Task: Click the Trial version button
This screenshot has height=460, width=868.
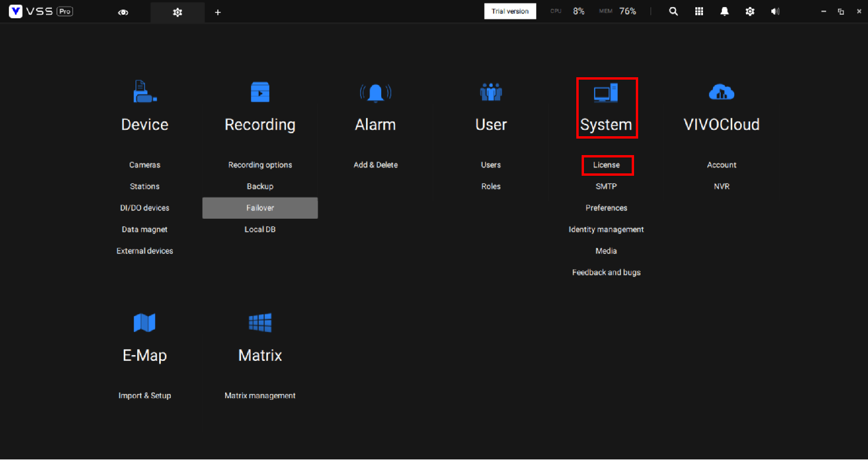Action: point(510,11)
